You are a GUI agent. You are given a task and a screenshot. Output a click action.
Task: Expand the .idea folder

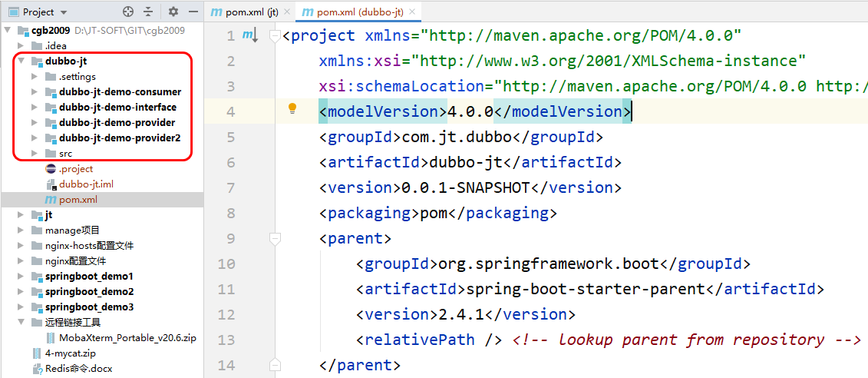(x=21, y=45)
